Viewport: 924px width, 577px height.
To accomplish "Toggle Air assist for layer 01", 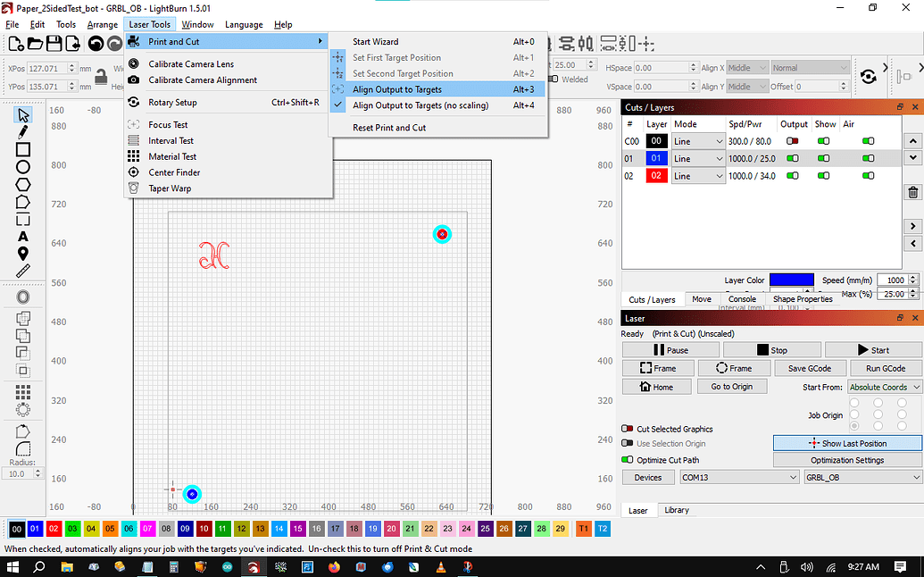I will pyautogui.click(x=868, y=159).
